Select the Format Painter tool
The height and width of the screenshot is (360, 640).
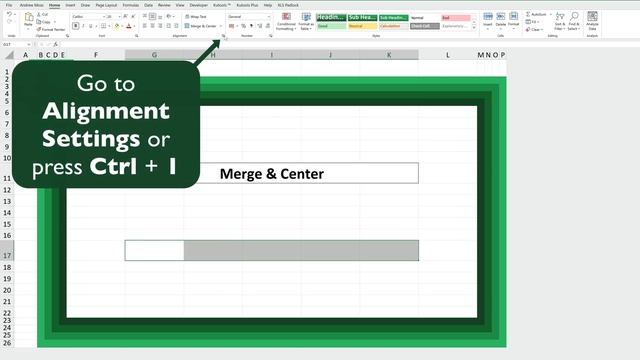tap(51, 29)
